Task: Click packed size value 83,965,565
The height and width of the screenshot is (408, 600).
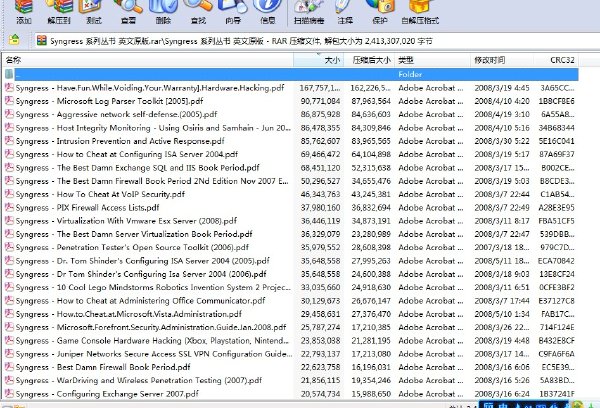Action: (x=371, y=141)
